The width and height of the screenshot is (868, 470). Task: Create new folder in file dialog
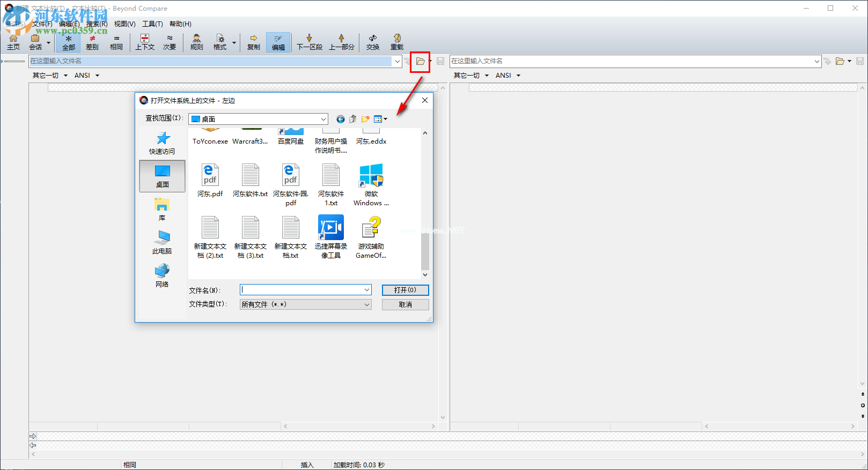coord(365,119)
